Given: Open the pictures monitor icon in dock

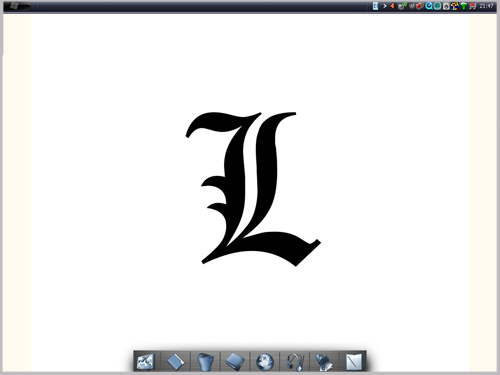Looking at the screenshot, I should point(145,362).
